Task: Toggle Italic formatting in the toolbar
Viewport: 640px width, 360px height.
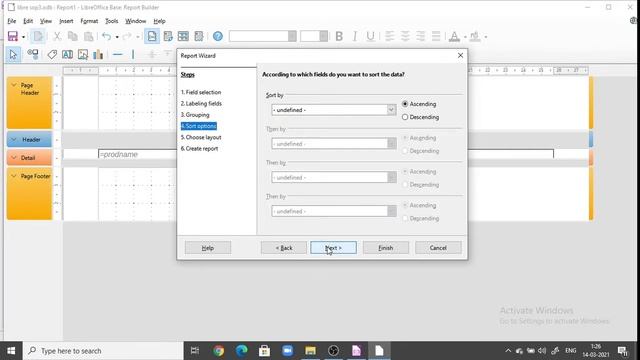Action: [354, 36]
